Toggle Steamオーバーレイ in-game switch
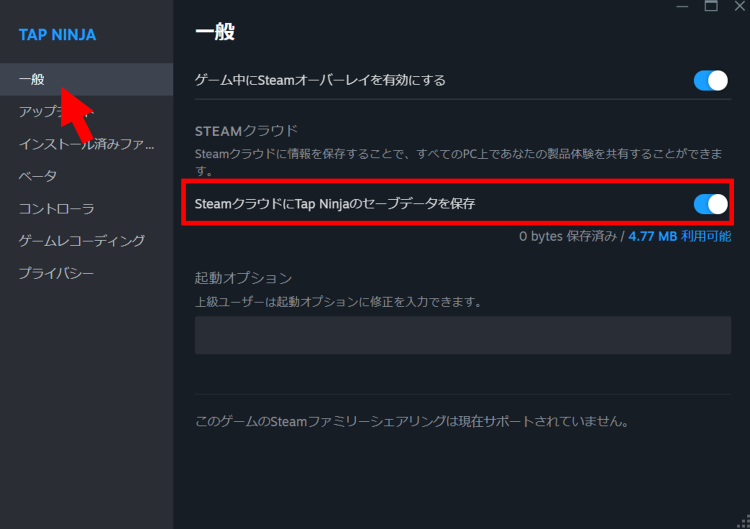The image size is (750, 529). [x=711, y=80]
